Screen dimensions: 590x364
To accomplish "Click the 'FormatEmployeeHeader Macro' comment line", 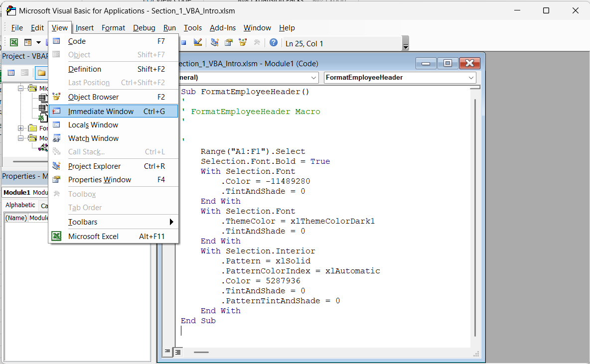I will pos(256,112).
